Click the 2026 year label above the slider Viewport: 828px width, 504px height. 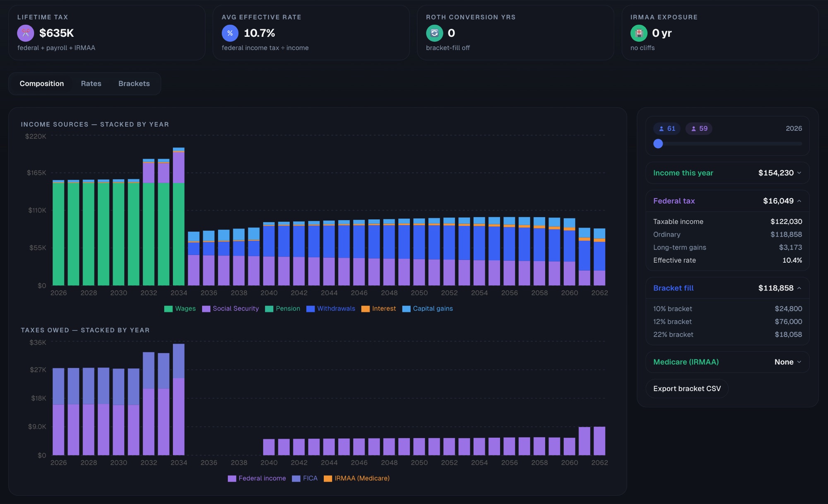(x=794, y=129)
